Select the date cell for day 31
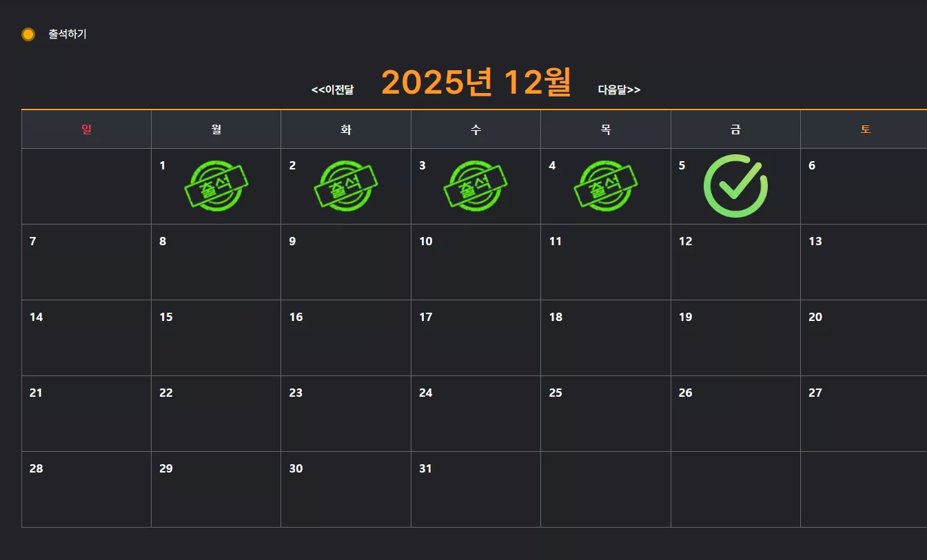The image size is (927, 560). tap(476, 490)
